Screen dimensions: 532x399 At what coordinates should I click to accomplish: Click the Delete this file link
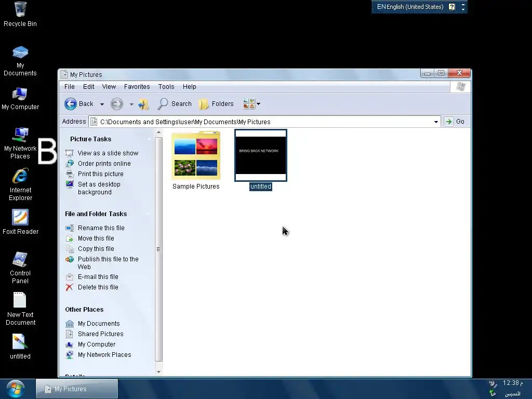coord(98,287)
